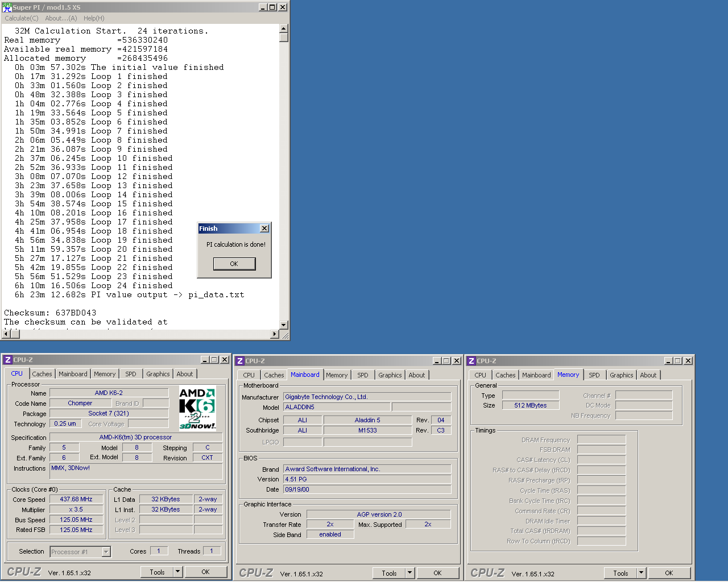Open Caches tab in right CPU-Z window
This screenshot has width=728, height=582.
pos(506,375)
